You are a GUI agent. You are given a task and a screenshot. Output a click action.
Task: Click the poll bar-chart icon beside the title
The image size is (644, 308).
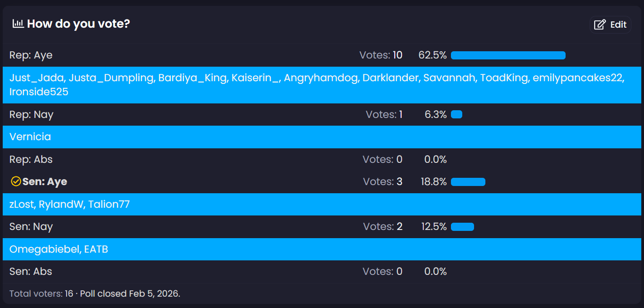pyautogui.click(x=18, y=24)
